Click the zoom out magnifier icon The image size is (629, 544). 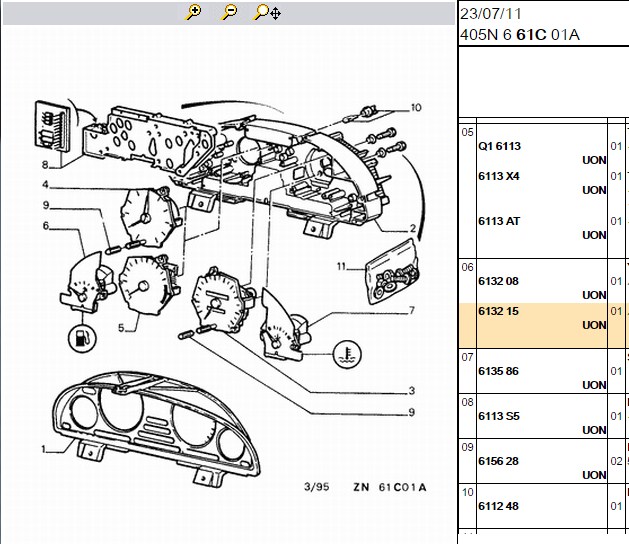click(229, 12)
